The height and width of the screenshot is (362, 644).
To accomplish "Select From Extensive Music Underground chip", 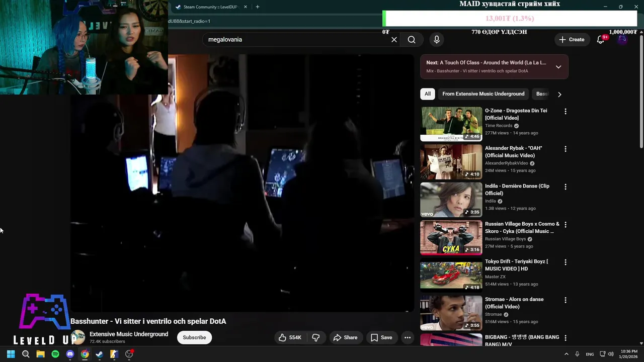I will pyautogui.click(x=484, y=94).
